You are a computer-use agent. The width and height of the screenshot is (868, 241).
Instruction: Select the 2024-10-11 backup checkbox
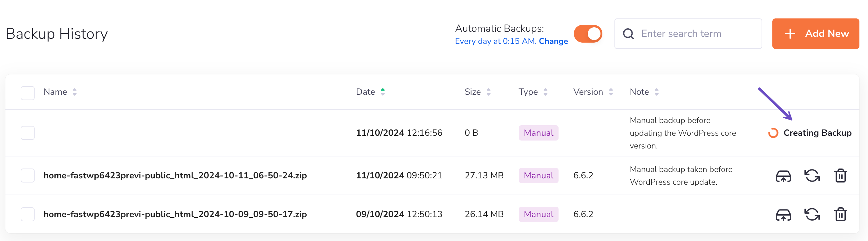pos(28,176)
